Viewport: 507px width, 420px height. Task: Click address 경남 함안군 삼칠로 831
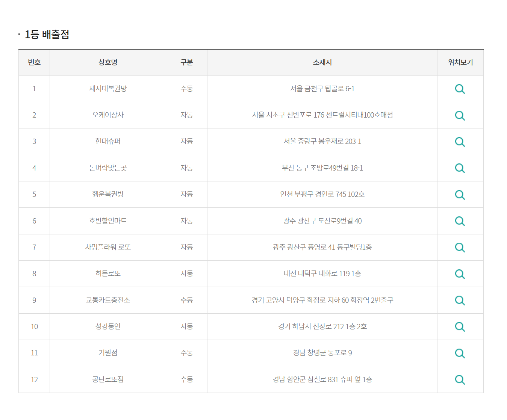(x=306, y=379)
